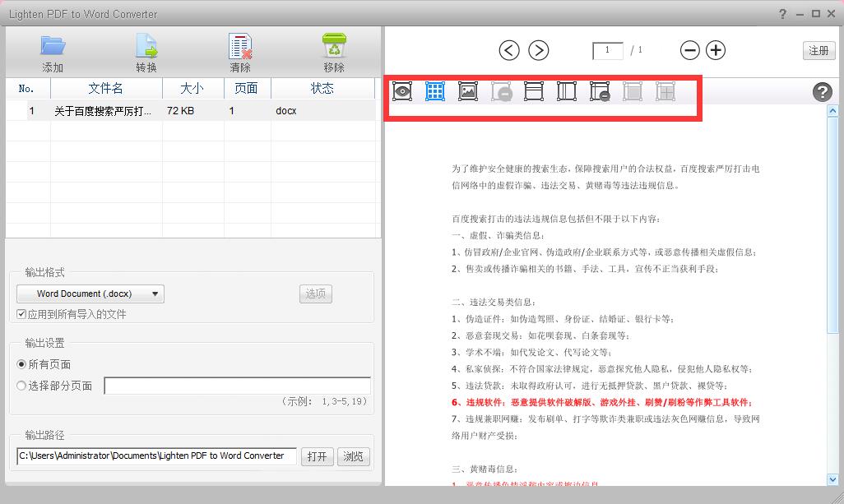Choose the add row lines tool
The height and width of the screenshot is (504, 844).
click(x=534, y=92)
